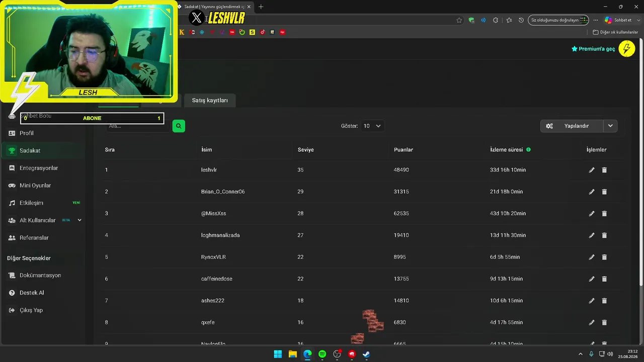Screen dimensions: 644x362
Task: Open Diğer sık kullanılanlar bookmarks folder
Action: 615,32
